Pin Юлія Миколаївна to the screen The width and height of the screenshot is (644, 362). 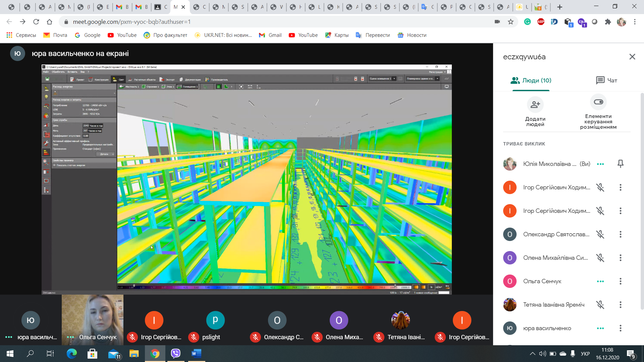(620, 164)
